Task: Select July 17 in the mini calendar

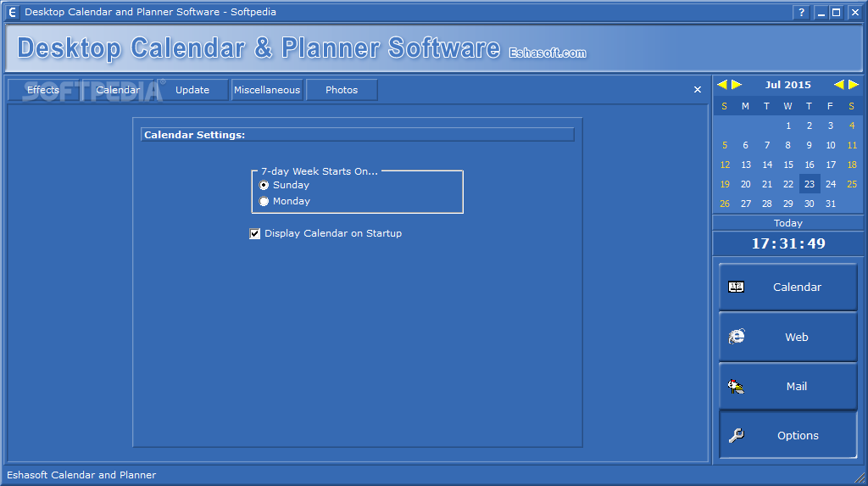Action: pyautogui.click(x=831, y=165)
